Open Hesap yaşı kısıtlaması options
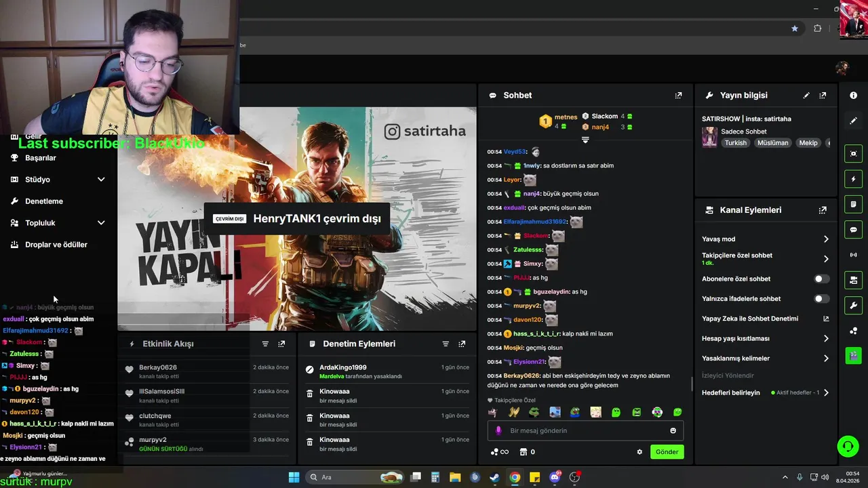 click(765, 338)
